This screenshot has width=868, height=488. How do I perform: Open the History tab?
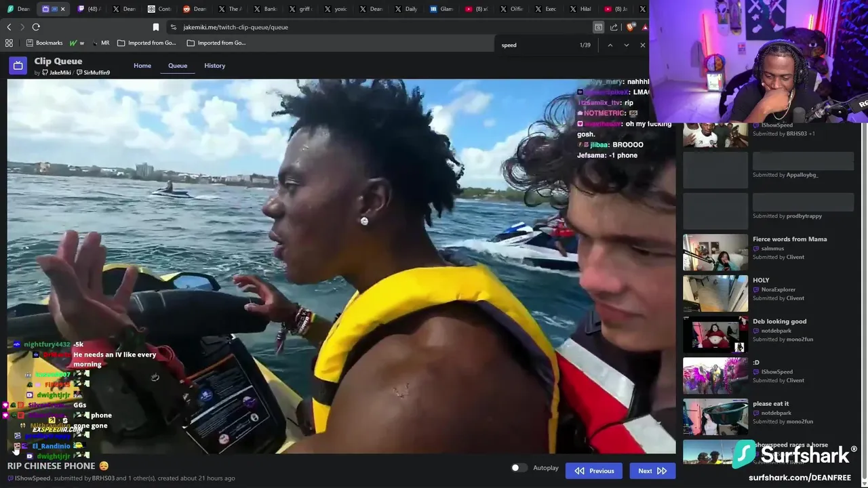click(214, 66)
